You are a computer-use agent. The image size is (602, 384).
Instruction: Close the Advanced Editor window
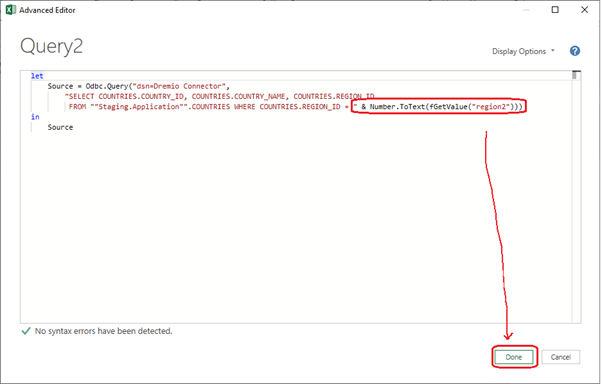coord(584,10)
